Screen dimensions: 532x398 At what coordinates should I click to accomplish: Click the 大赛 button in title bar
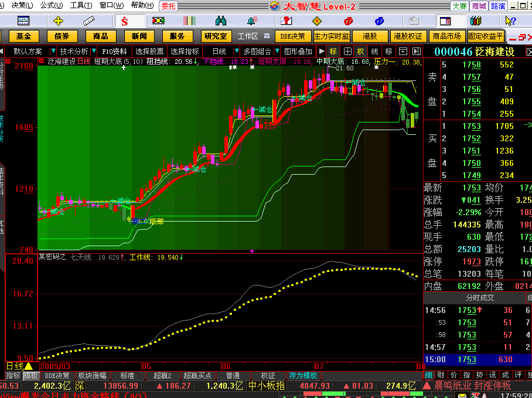coord(460,6)
